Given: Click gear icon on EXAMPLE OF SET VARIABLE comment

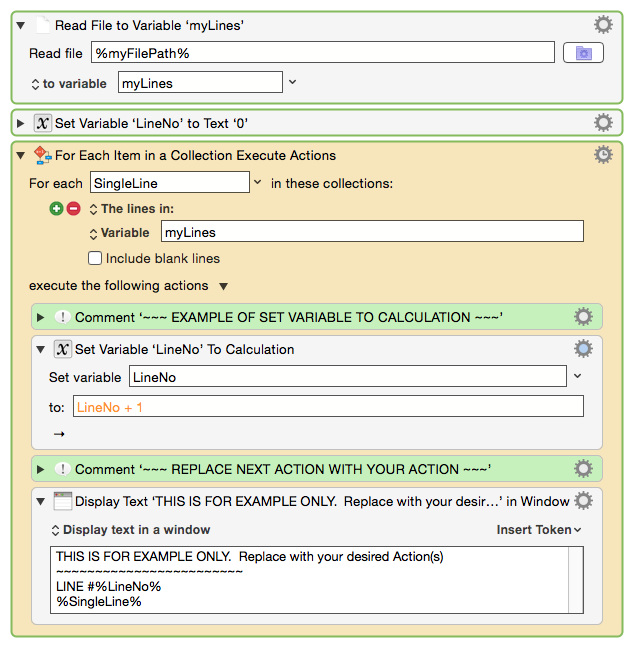Looking at the screenshot, I should 583,317.
